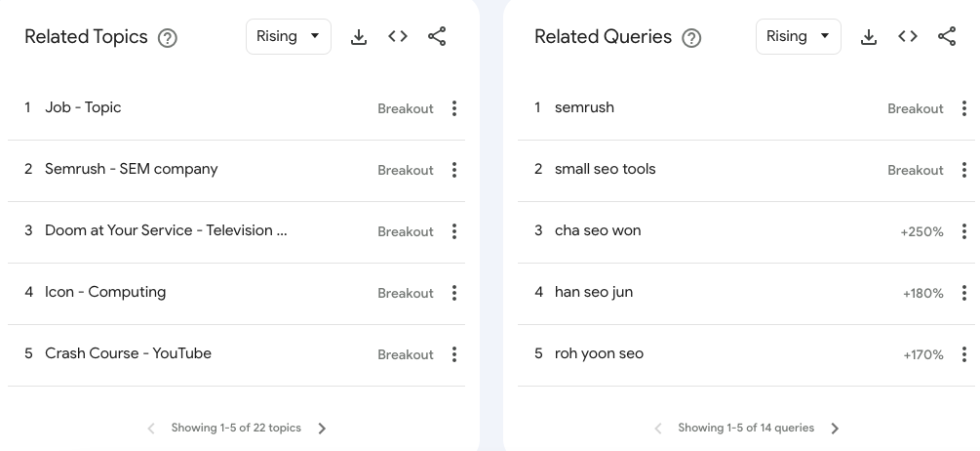Share the Related Queries card
This screenshot has width=980, height=451.
point(947,37)
